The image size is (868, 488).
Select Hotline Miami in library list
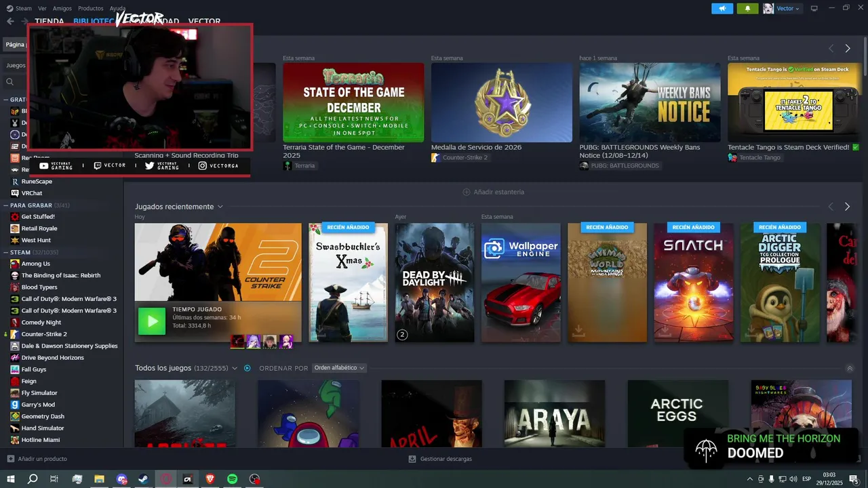pyautogui.click(x=41, y=440)
